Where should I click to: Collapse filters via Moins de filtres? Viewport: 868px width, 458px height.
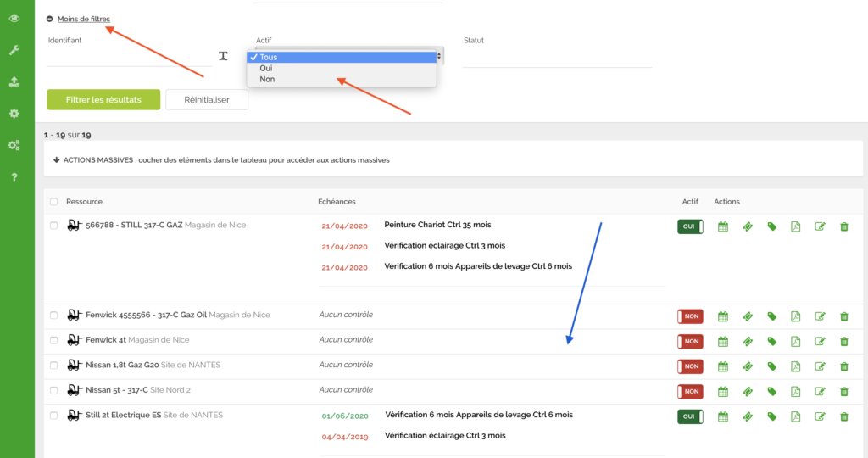click(x=83, y=19)
